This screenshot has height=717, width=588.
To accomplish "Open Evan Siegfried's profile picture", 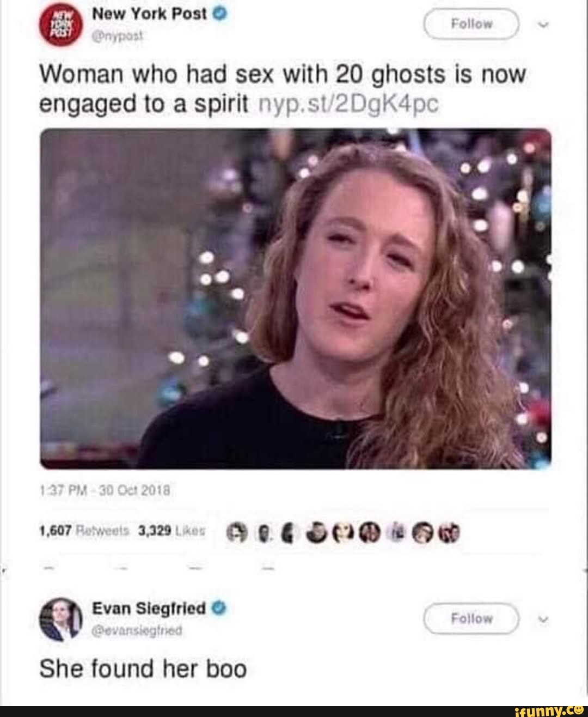I will coord(61,619).
